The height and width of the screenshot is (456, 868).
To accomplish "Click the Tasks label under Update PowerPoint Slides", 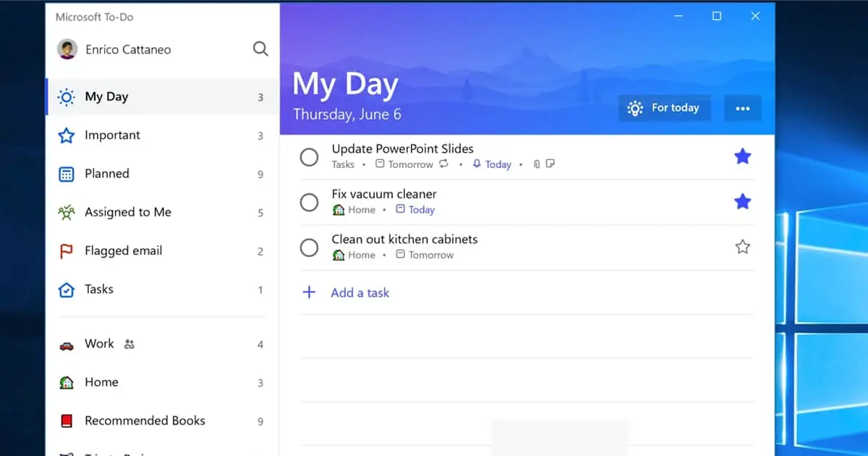I will click(x=343, y=164).
